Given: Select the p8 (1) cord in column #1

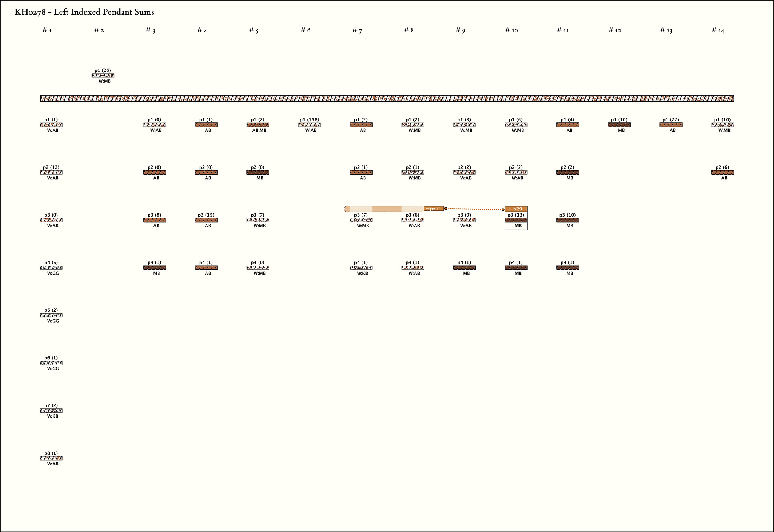Looking at the screenshot, I should point(51,458).
